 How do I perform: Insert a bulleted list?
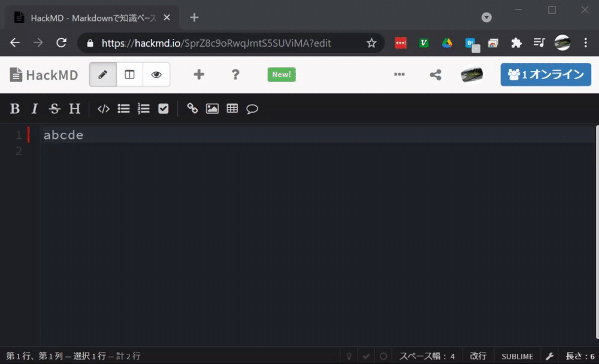123,108
